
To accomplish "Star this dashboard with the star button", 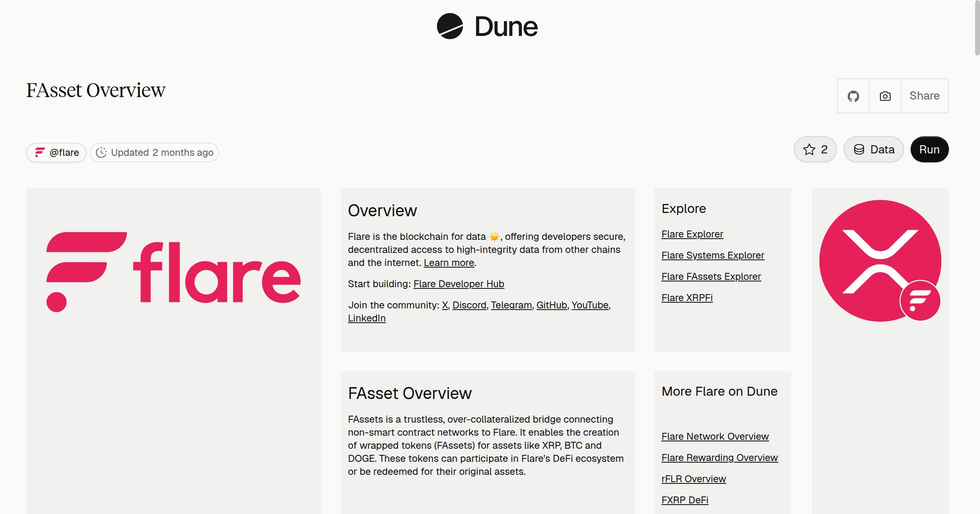I will point(815,149).
